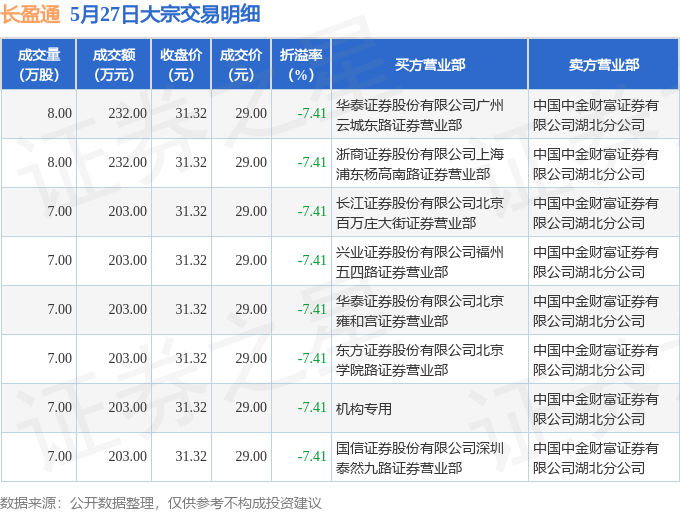Click 7.00 volume in 长江证券 row
680x512 pixels.
(x=59, y=211)
